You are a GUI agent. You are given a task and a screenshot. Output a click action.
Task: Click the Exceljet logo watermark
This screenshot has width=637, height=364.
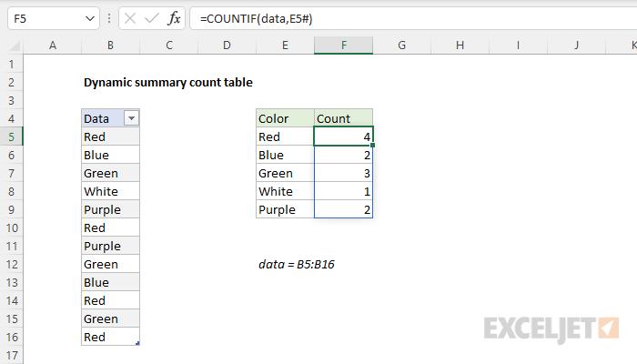(551, 328)
